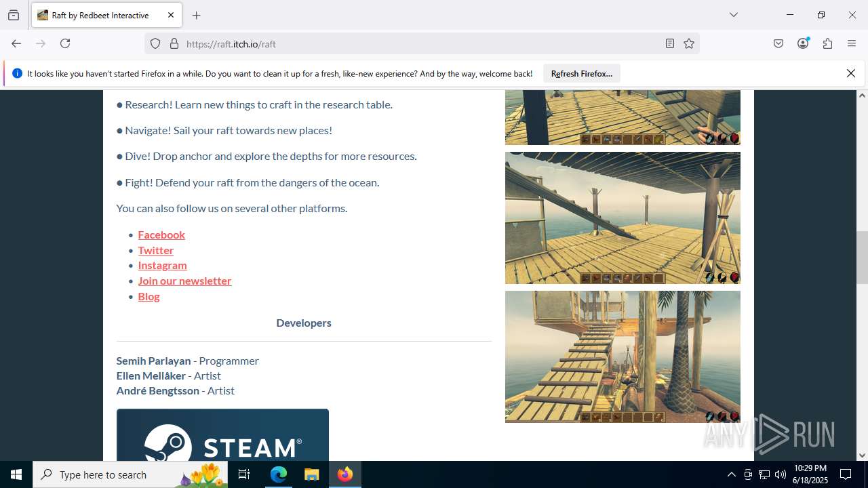Click the Developers heading
Screen dimensions: 868x488
click(x=304, y=323)
